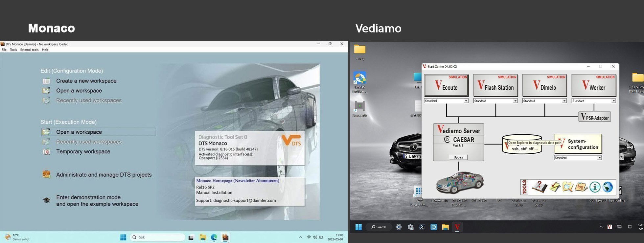Click touch keyboard icon in Vediamo tray
This screenshot has height=243, width=644.
point(619,227)
